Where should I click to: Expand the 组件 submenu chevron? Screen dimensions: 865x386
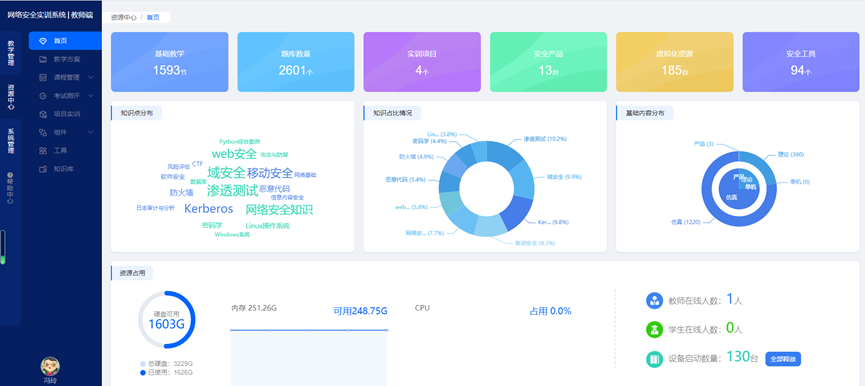tap(90, 132)
